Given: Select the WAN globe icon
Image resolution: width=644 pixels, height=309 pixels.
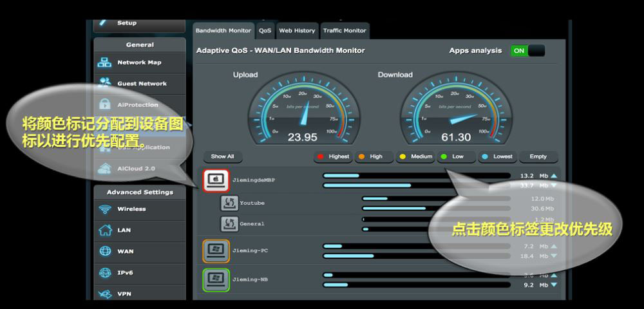Looking at the screenshot, I should pyautogui.click(x=105, y=251).
